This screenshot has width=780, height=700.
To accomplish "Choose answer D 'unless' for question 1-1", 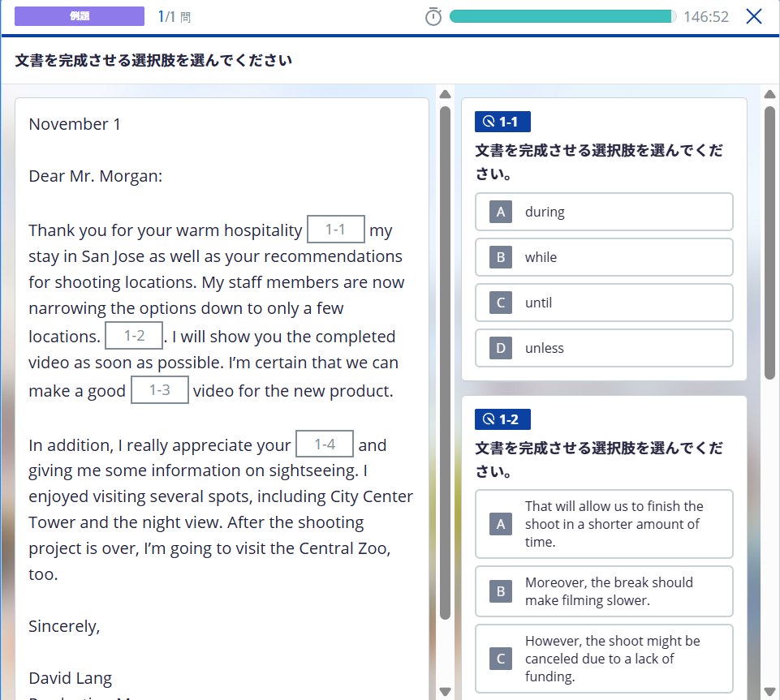I will coord(604,348).
